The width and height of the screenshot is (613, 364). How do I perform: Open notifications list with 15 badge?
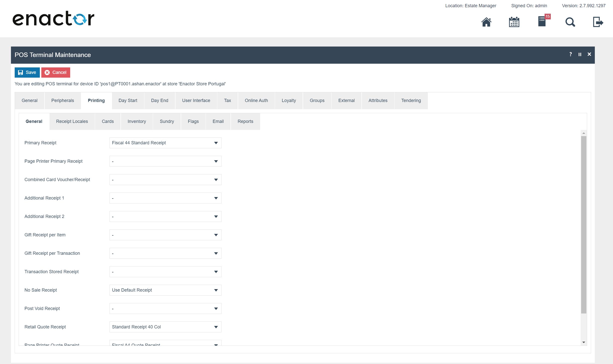(542, 22)
